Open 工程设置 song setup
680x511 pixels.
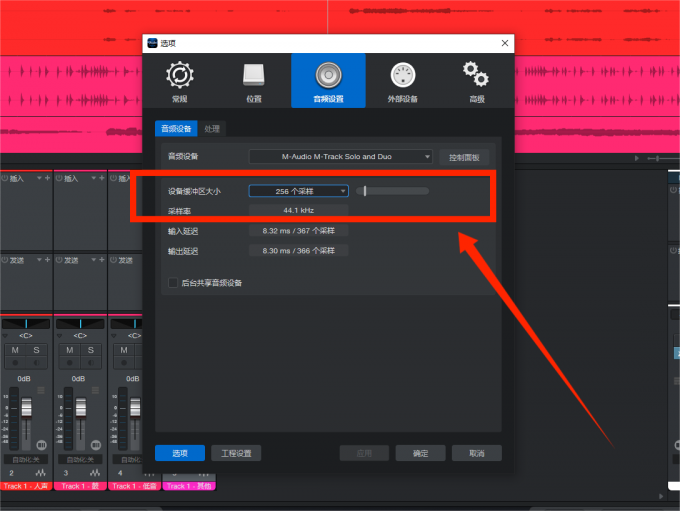[236, 453]
